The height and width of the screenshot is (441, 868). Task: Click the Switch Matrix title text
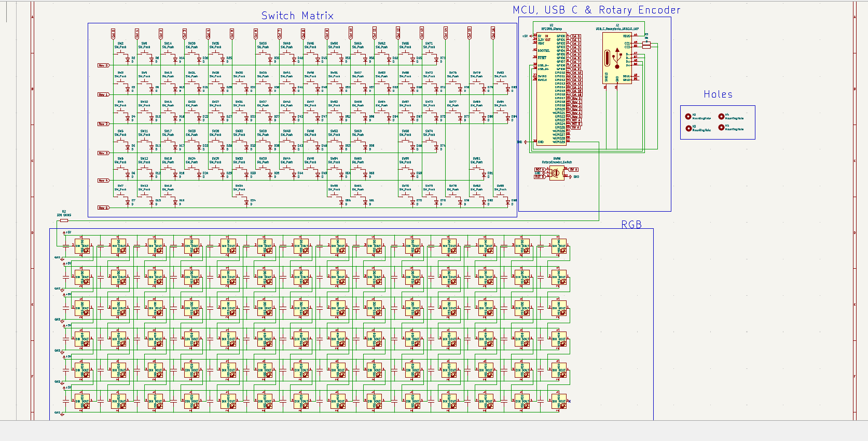pyautogui.click(x=297, y=16)
